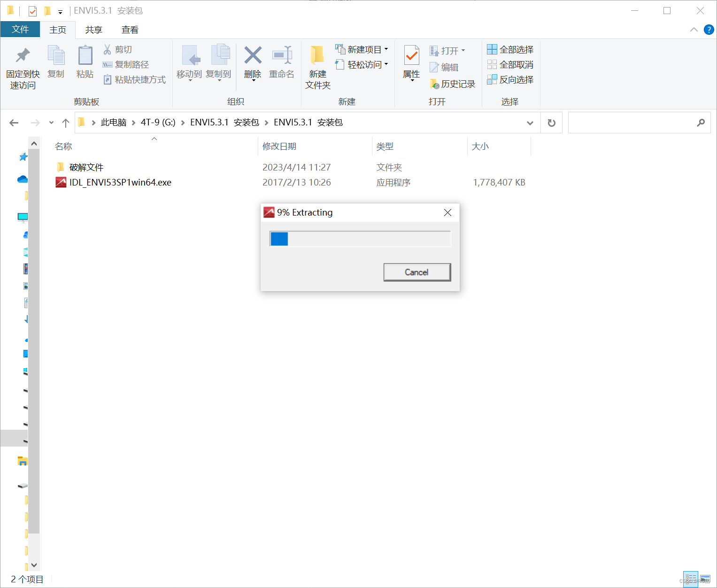The height and width of the screenshot is (588, 717).
Task: Collapse the ribbon with the chevron
Action: point(694,30)
